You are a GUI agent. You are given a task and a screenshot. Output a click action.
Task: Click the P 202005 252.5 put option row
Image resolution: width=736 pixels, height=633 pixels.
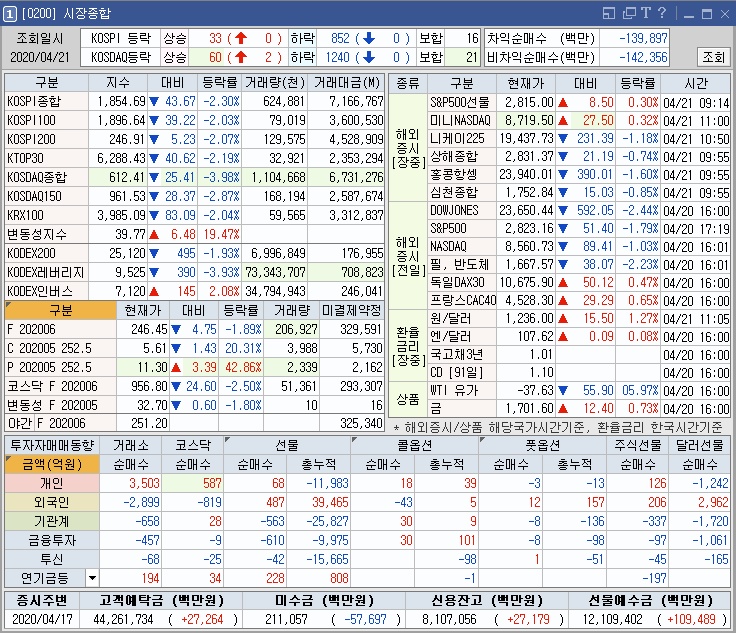[x=195, y=367]
